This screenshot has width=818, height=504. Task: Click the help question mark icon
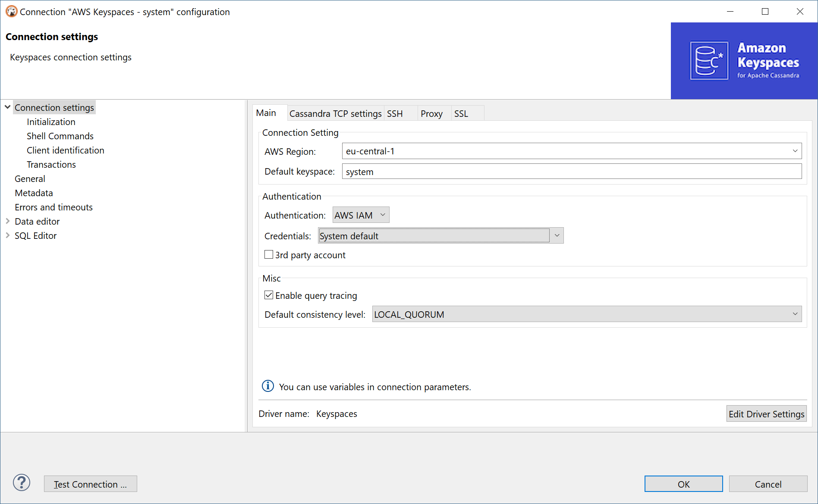point(22,482)
